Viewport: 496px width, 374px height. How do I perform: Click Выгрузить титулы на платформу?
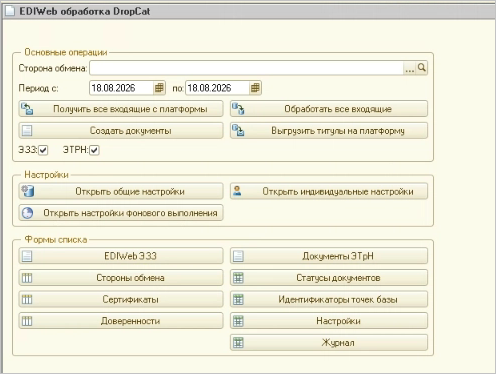coord(329,131)
